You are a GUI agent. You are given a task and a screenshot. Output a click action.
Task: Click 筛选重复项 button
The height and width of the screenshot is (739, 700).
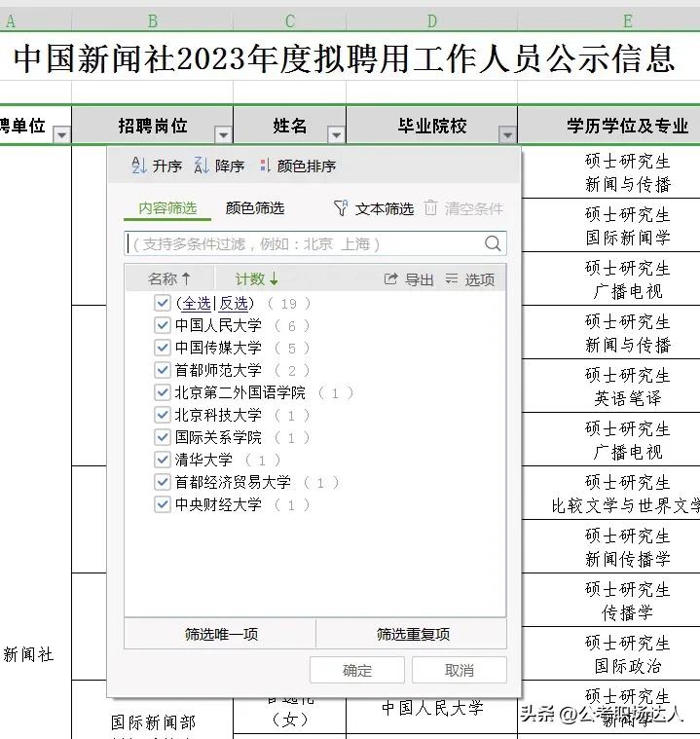412,634
